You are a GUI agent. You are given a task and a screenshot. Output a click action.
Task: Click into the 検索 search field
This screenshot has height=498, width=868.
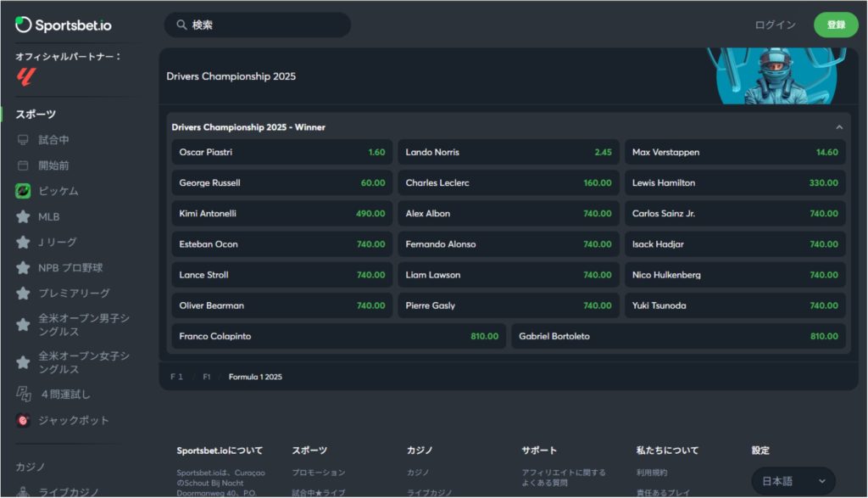[x=258, y=25]
